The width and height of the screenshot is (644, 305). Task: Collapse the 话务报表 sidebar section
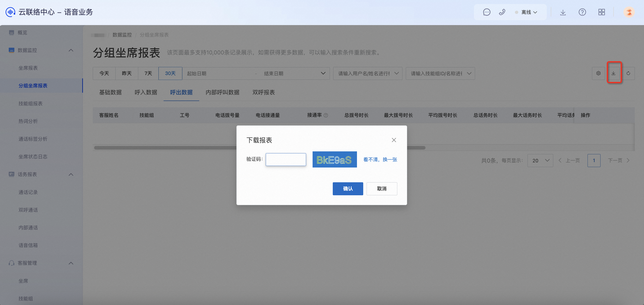coord(71,174)
